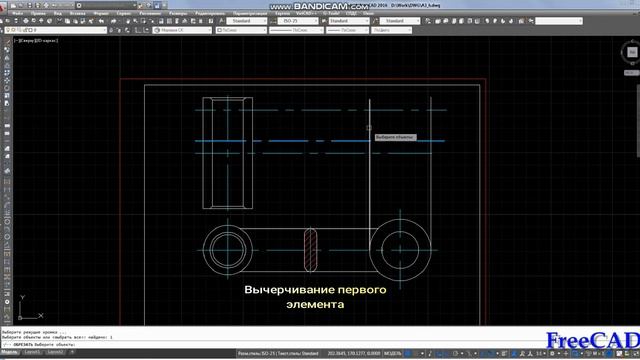Click the МОДЕЛЬ button in status bar

pos(393,353)
